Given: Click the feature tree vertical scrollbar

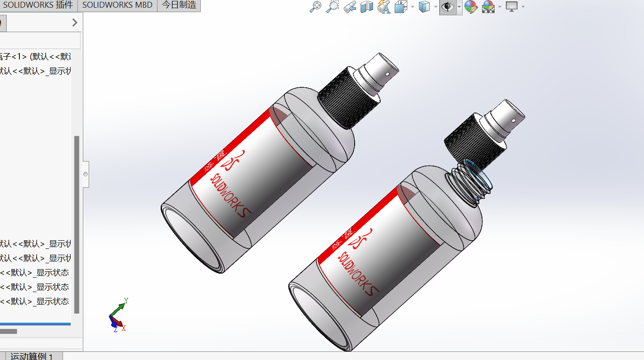Looking at the screenshot, I should click(77, 224).
